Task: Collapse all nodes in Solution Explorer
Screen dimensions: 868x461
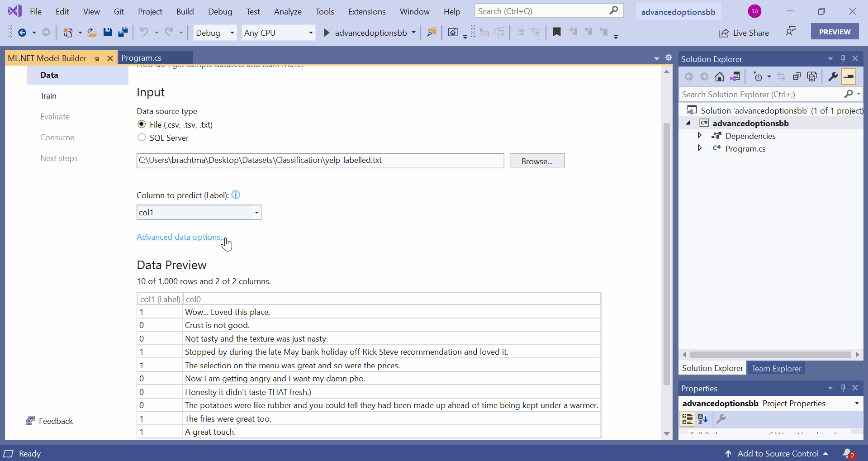Action: point(797,76)
